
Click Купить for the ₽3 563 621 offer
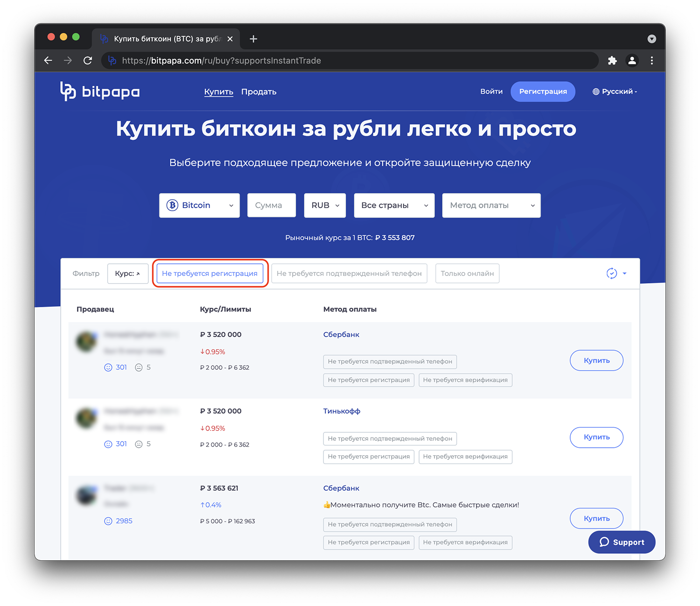coord(596,518)
